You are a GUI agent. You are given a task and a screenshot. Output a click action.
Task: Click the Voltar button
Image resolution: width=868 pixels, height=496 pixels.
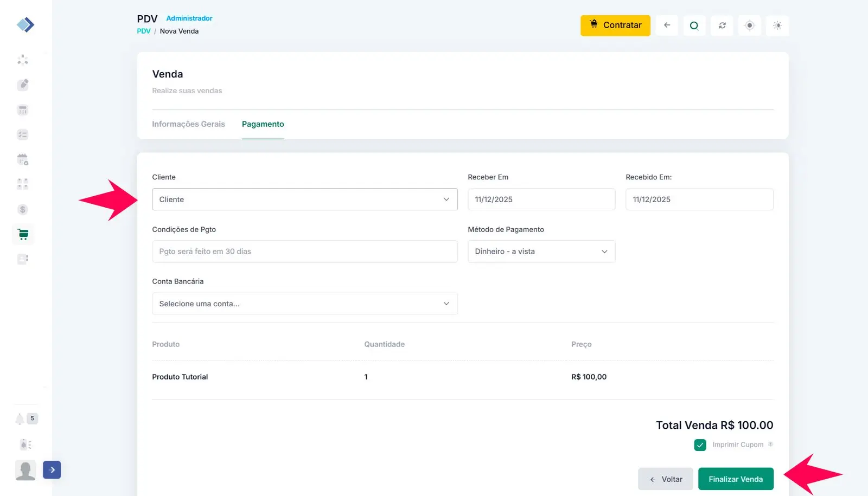(666, 479)
